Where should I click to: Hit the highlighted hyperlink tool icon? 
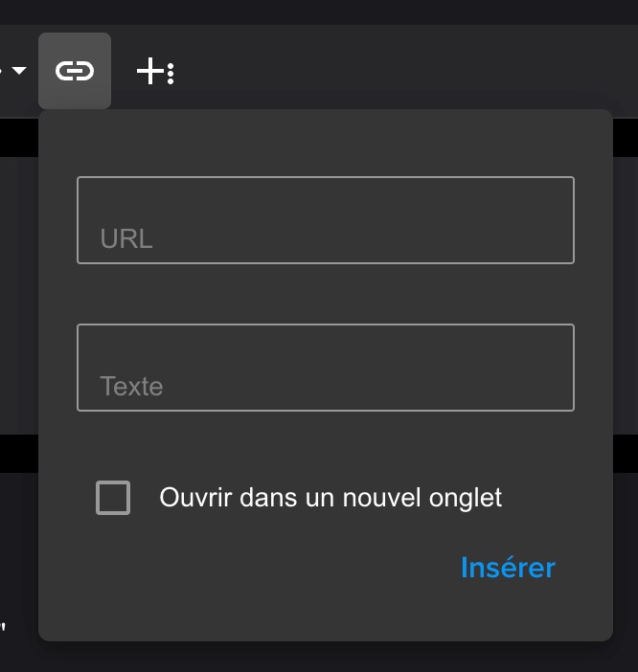[x=75, y=71]
